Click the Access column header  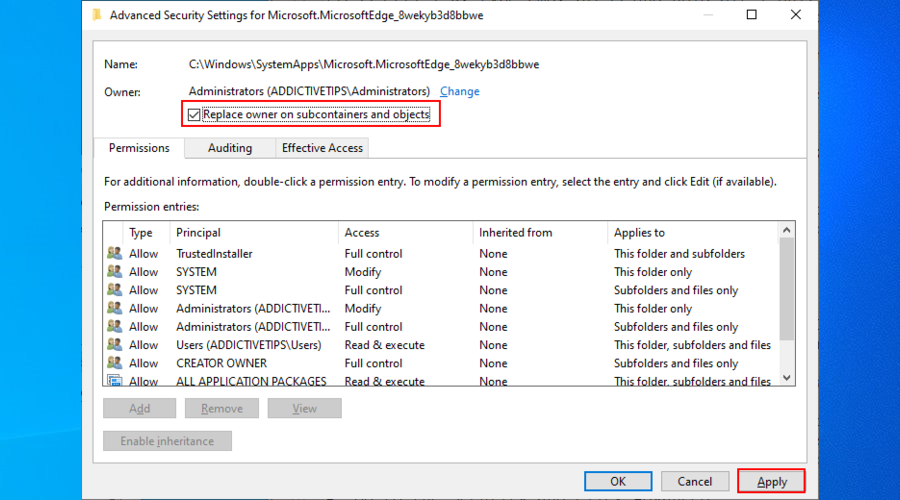point(406,232)
